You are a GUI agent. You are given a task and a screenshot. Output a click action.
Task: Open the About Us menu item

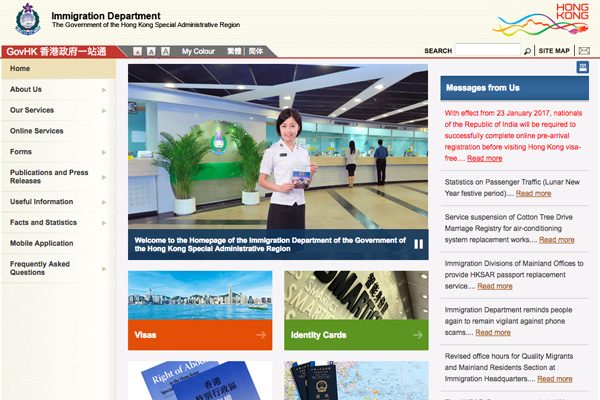point(59,90)
